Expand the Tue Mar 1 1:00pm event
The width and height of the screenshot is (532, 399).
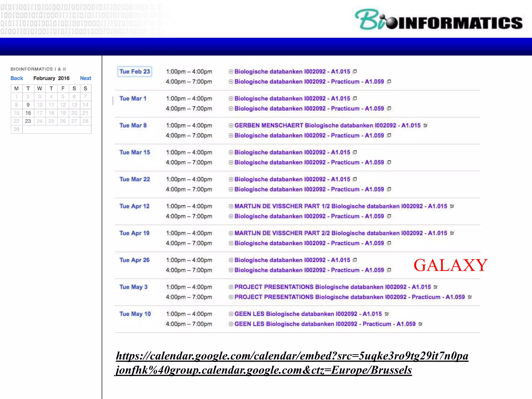coord(231,98)
